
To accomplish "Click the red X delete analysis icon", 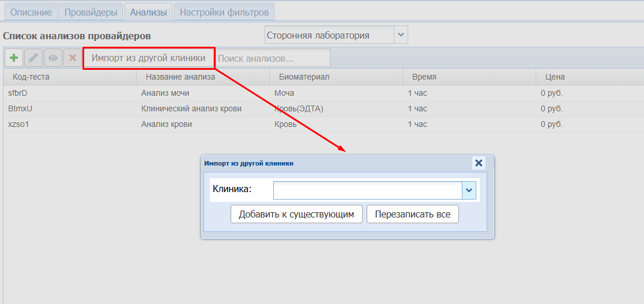I will click(73, 58).
